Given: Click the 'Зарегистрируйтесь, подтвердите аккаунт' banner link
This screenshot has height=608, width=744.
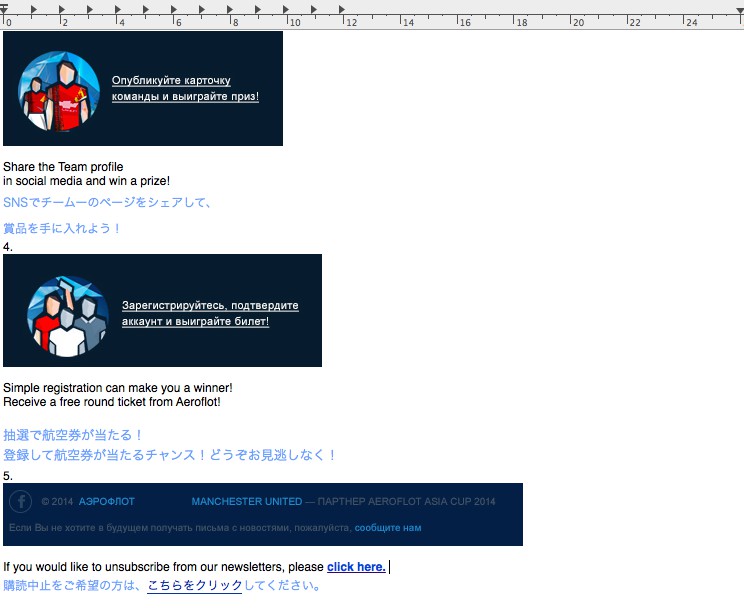Looking at the screenshot, I should click(210, 313).
